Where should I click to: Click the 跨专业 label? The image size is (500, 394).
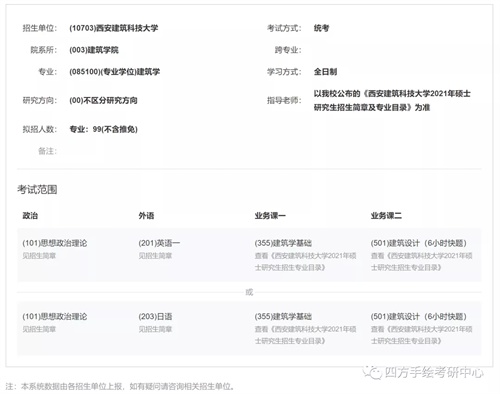click(x=288, y=50)
